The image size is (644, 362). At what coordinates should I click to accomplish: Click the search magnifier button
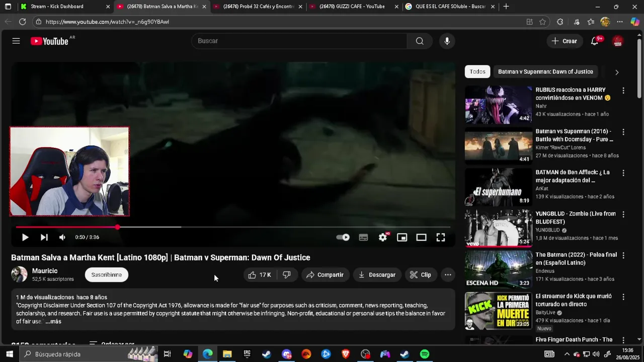[x=420, y=41]
